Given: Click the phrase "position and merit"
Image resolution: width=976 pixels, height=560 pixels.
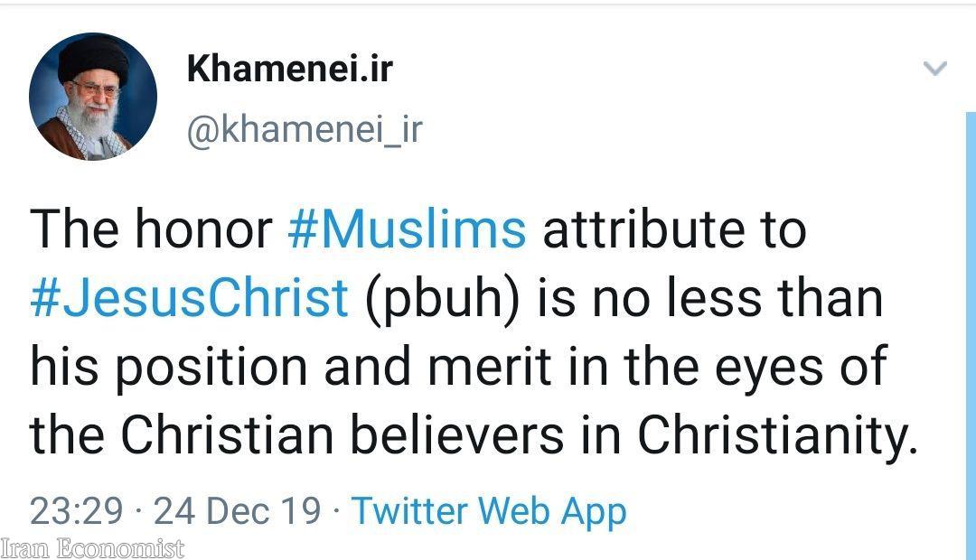Looking at the screenshot, I should click(x=306, y=368).
